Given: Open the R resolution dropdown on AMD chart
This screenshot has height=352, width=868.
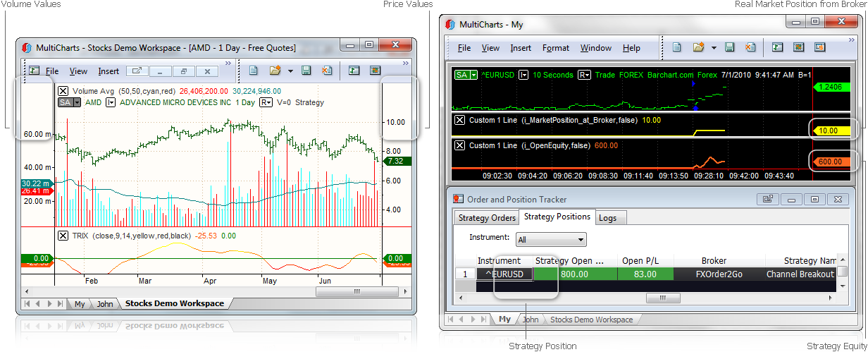Looking at the screenshot, I should pos(266,102).
